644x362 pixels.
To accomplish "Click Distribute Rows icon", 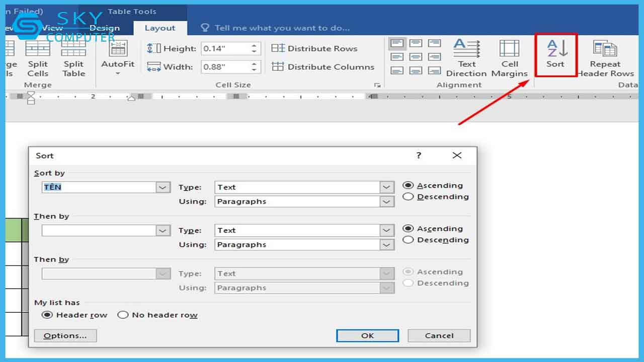I will 278,48.
